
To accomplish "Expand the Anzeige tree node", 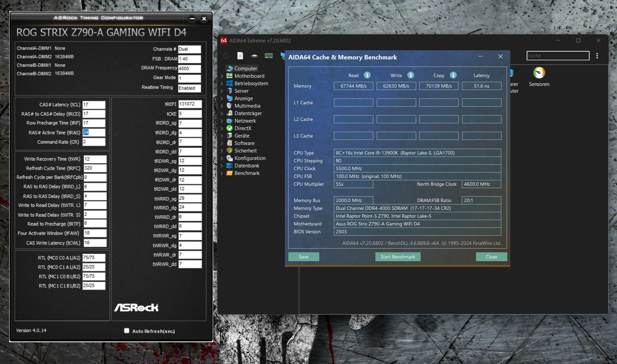I will coord(222,98).
